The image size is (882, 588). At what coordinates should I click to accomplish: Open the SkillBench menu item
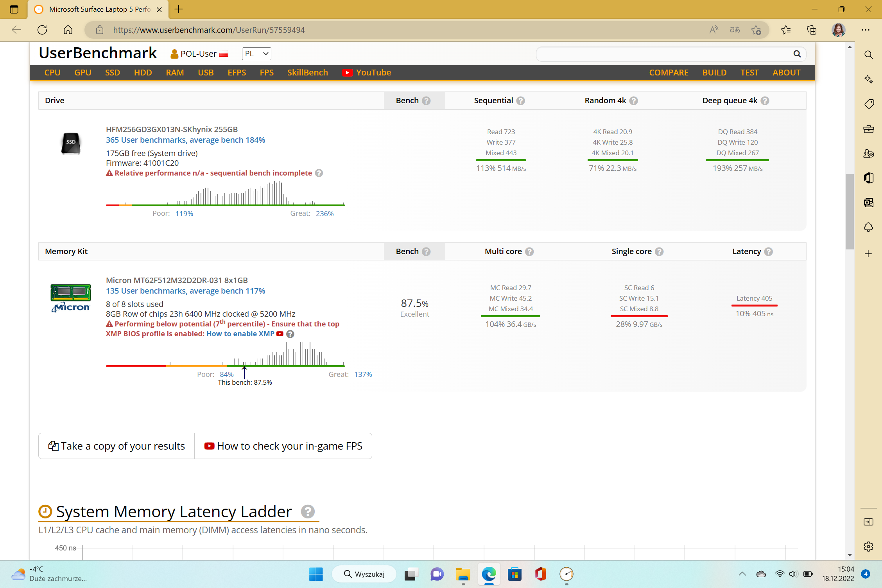(308, 73)
